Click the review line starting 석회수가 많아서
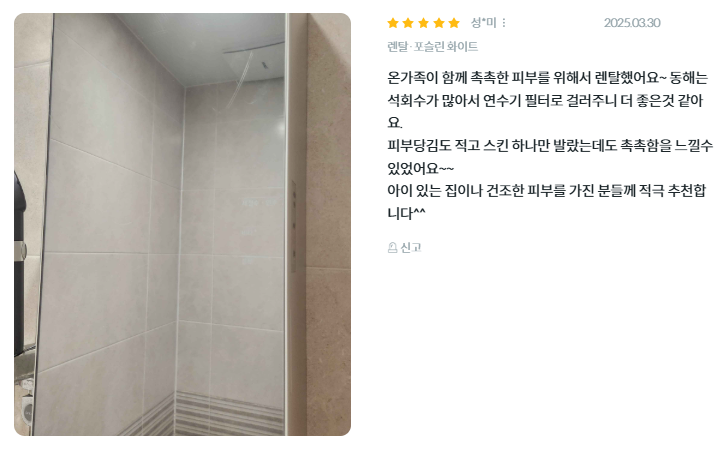 tap(545, 100)
